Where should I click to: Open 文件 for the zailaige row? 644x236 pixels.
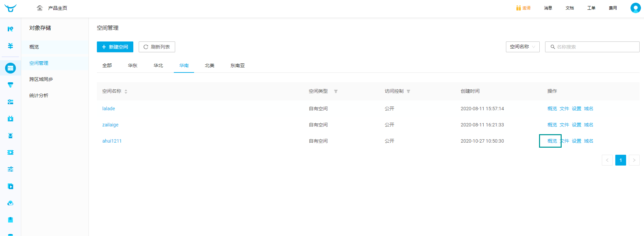(x=564, y=125)
